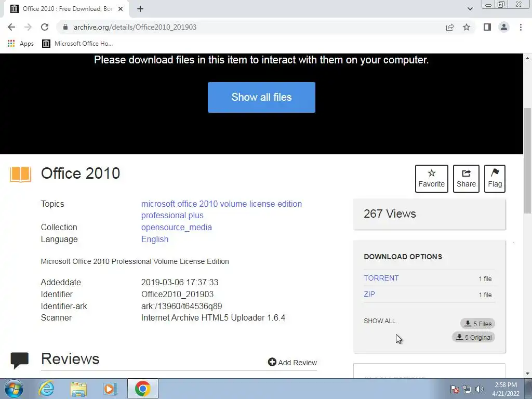Click the Chrome taskbar icon
Screen dimensions: 532x399
(142, 389)
